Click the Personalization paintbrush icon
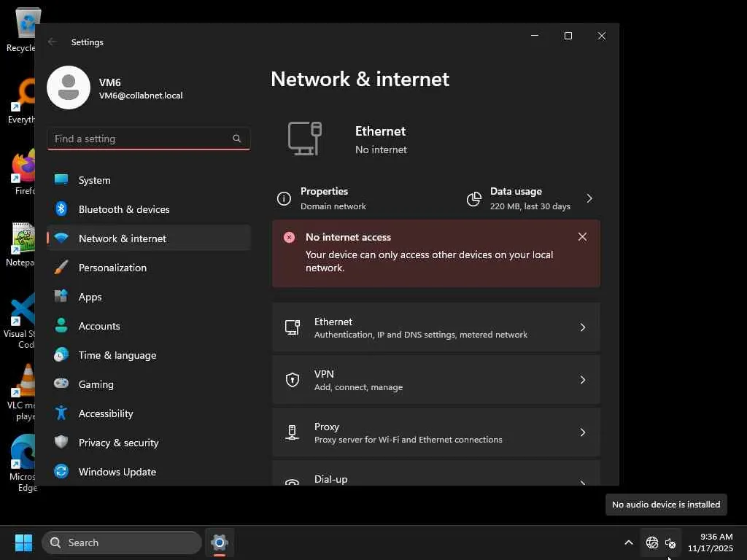Viewport: 747px width, 560px height. tap(62, 268)
